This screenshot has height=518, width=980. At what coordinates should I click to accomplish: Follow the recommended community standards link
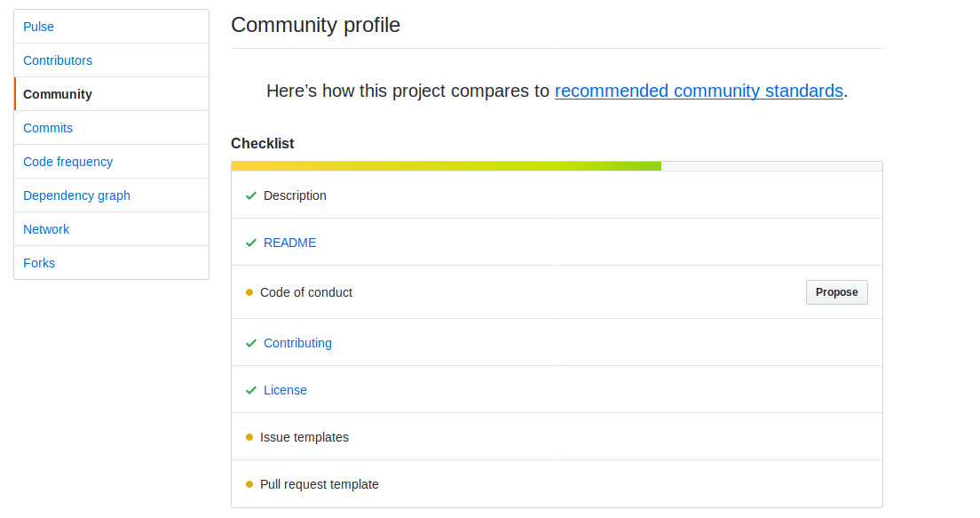pyautogui.click(x=699, y=92)
